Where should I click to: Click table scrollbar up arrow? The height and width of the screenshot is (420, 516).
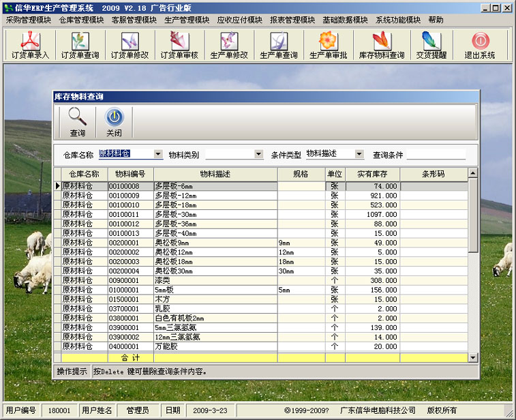[473, 172]
